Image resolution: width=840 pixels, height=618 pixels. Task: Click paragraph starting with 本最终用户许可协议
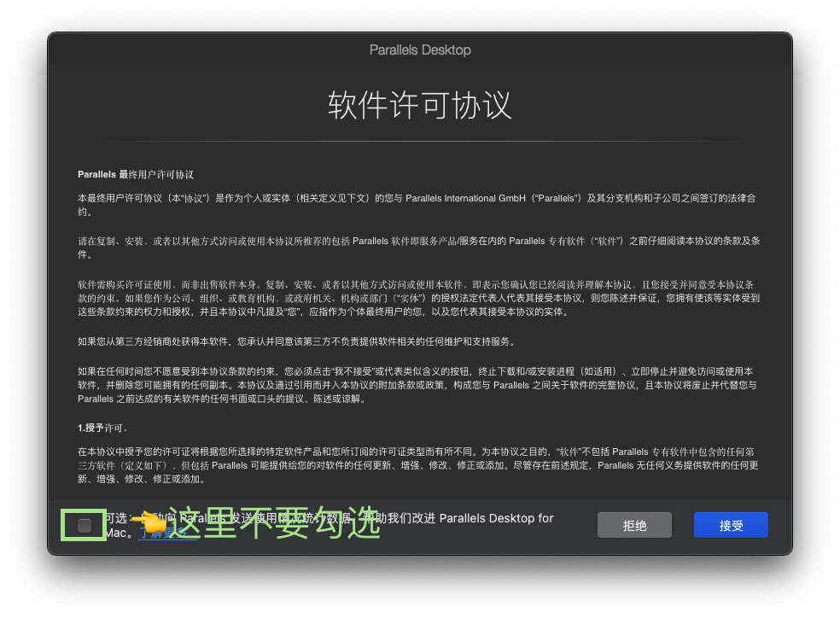[417, 205]
